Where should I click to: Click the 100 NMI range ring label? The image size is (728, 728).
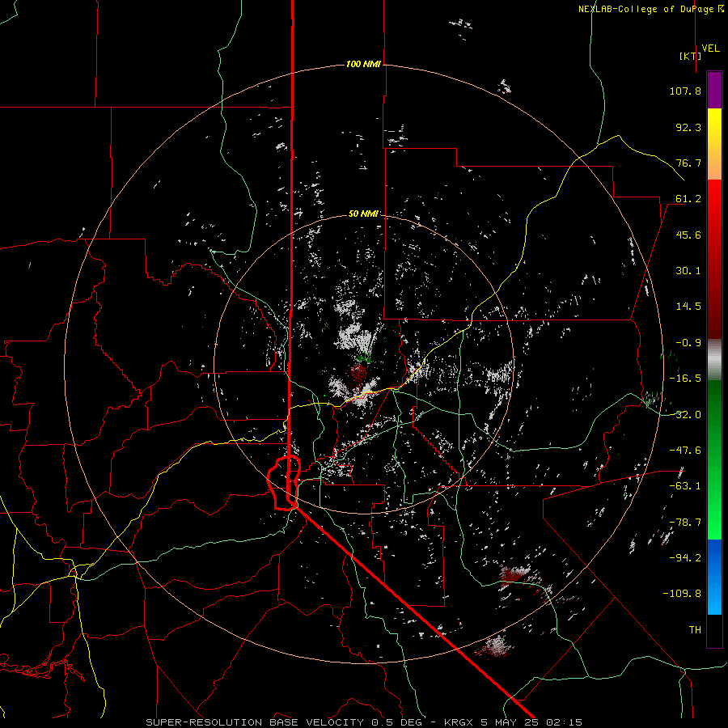(x=363, y=64)
